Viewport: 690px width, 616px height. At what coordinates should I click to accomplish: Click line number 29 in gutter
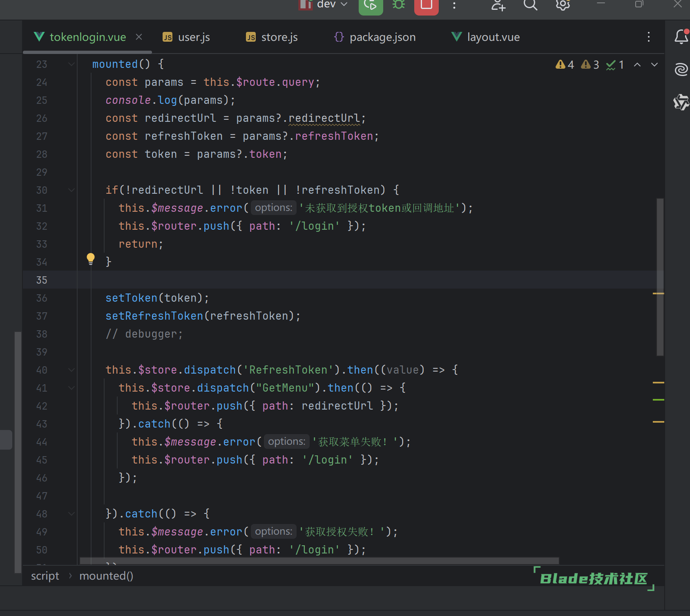[42, 172]
